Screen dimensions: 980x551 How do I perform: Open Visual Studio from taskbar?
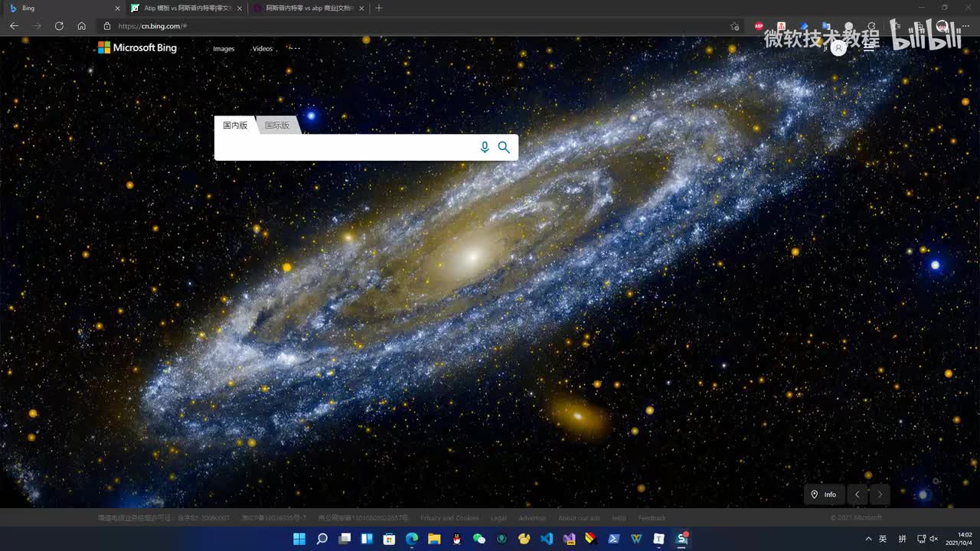click(569, 539)
